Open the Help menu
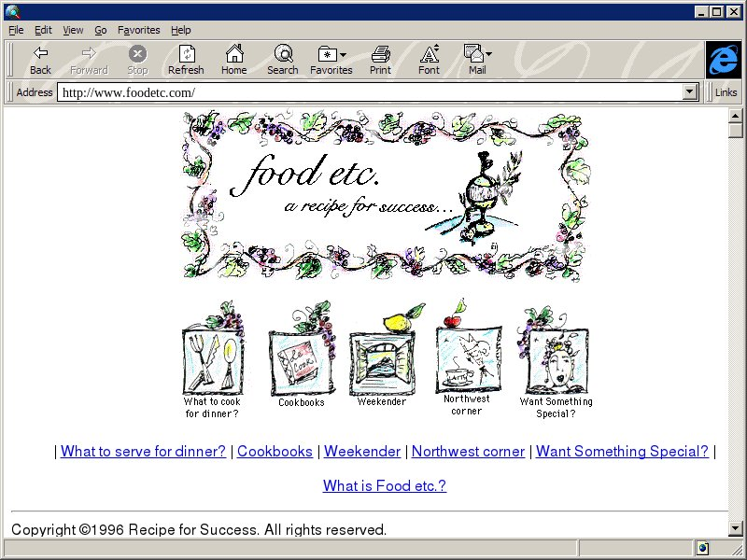Viewport: 747px width, 560px height. point(180,30)
